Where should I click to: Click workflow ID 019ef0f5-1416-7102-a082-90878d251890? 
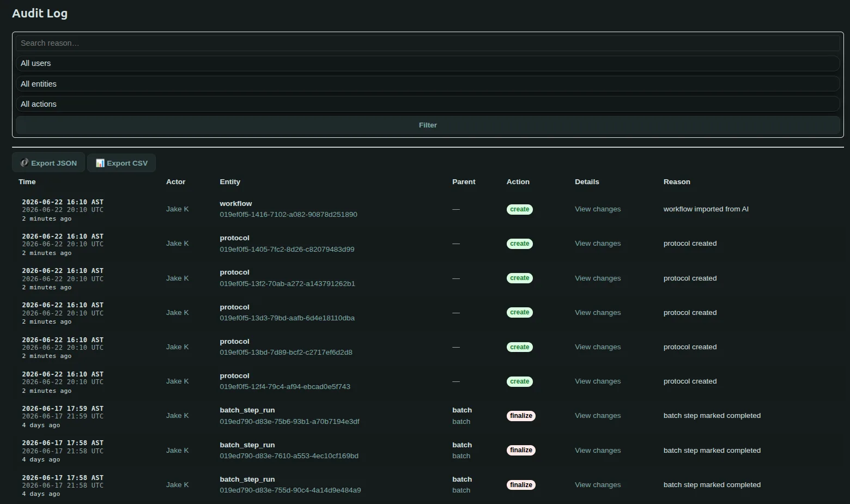pyautogui.click(x=288, y=215)
